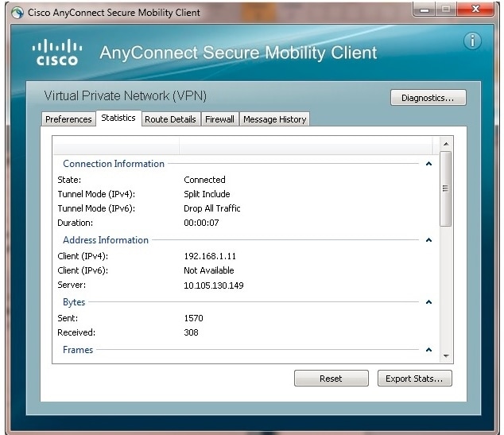The height and width of the screenshot is (435, 504).
Task: Go to the Message History tab
Action: click(274, 119)
